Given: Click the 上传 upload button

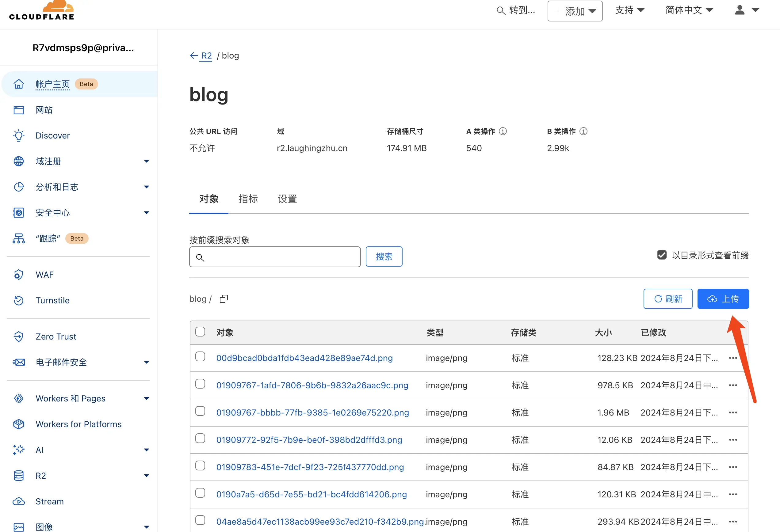Looking at the screenshot, I should (x=723, y=298).
